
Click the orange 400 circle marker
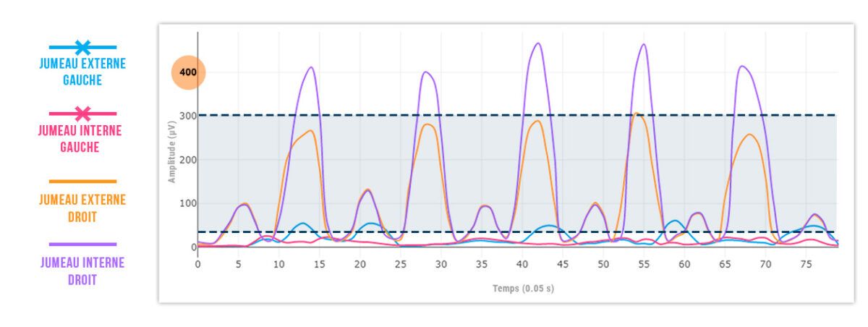point(188,73)
